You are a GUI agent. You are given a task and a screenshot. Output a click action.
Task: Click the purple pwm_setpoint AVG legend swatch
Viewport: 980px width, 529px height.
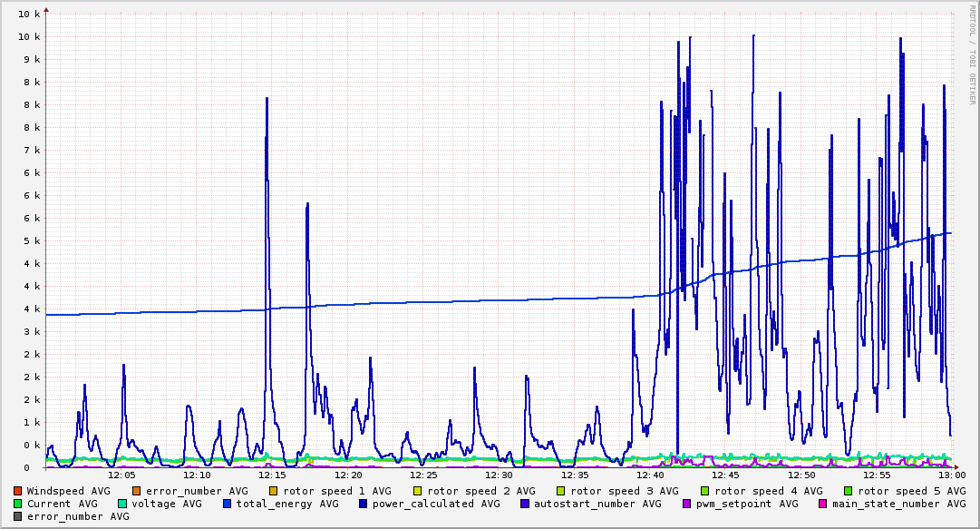(x=686, y=504)
